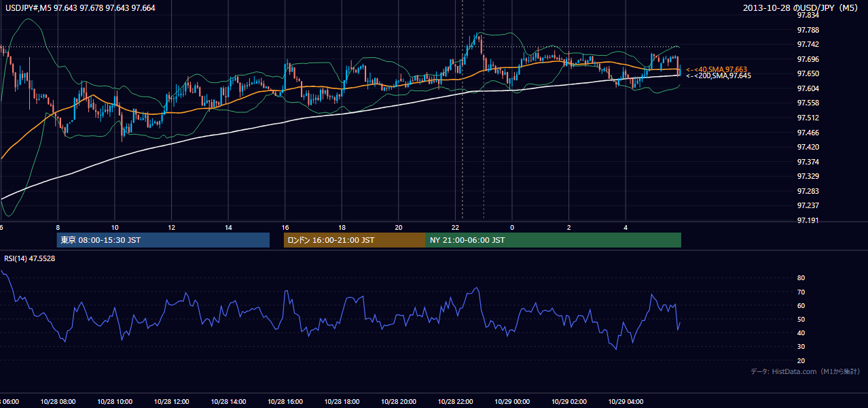Screen dimensions: 868x408
Task: Click the Tokyo 08:00-15:30 JST session bar
Action: 163,240
